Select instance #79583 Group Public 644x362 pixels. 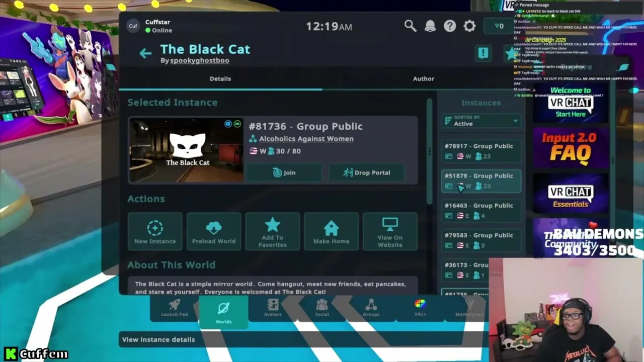click(x=481, y=240)
